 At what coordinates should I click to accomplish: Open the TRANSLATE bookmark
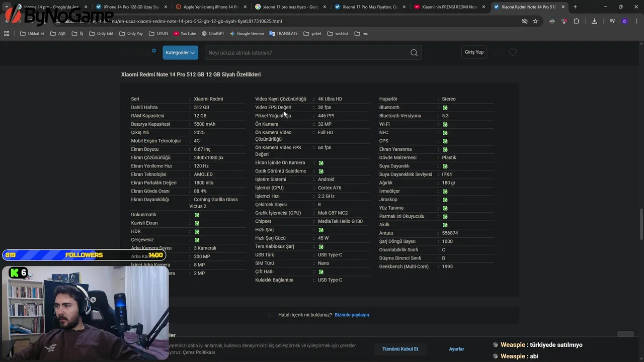[x=283, y=33]
